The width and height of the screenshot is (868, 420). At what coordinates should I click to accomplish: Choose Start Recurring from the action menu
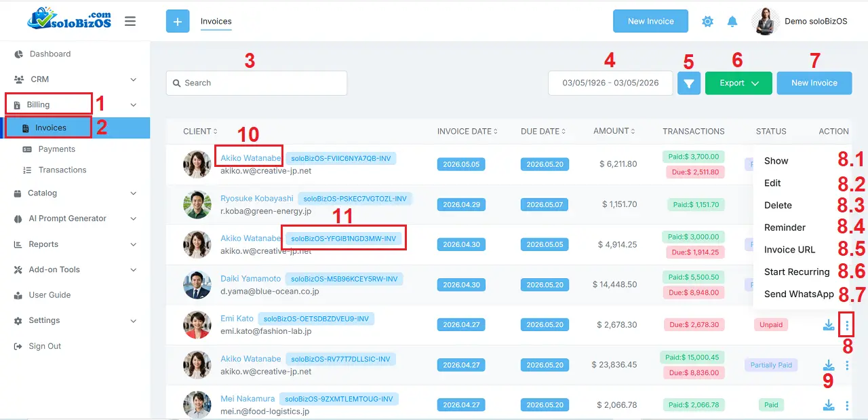tap(797, 272)
